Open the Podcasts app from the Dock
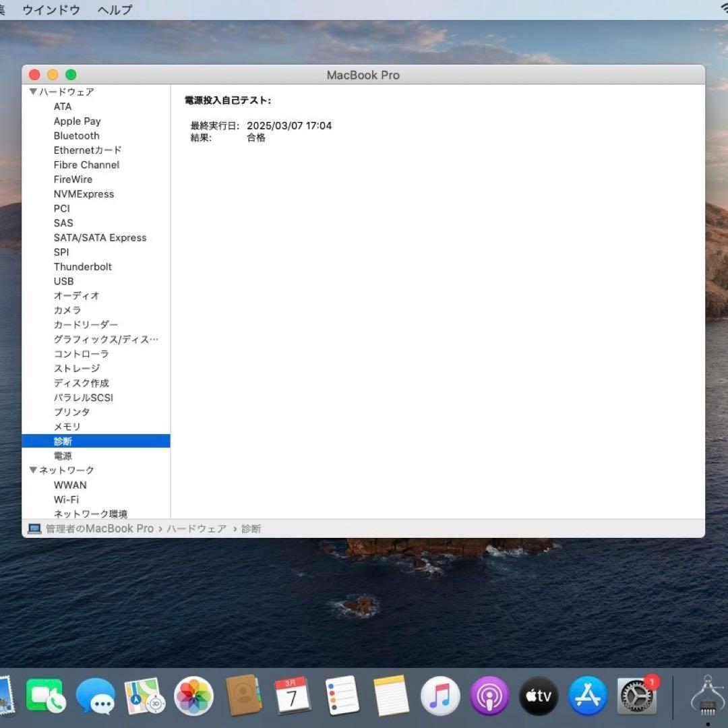The width and height of the screenshot is (728, 728). (489, 695)
